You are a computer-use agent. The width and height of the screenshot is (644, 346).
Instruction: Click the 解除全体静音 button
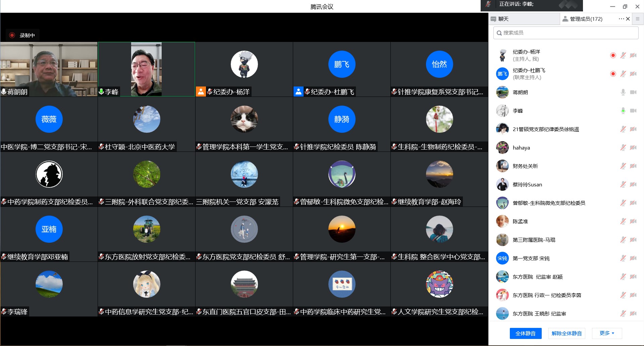(x=567, y=333)
